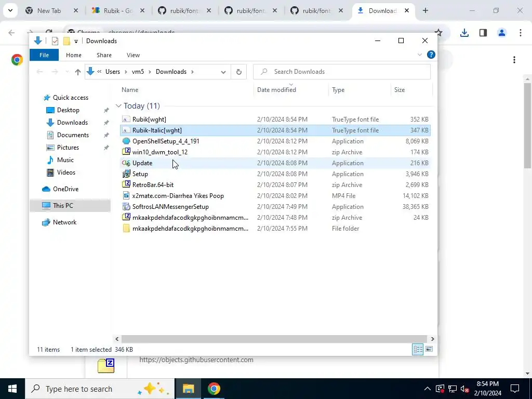Open the Customize Quick Access Toolbar dropdown

pyautogui.click(x=76, y=42)
